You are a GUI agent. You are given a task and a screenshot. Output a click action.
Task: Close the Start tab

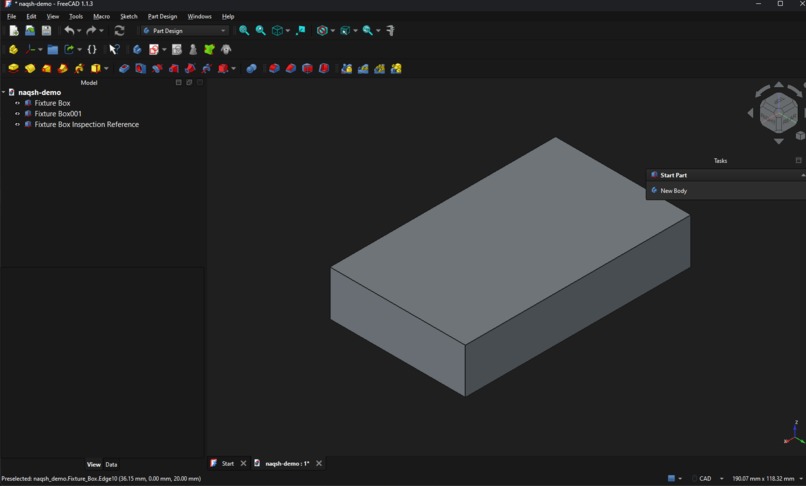(x=244, y=464)
